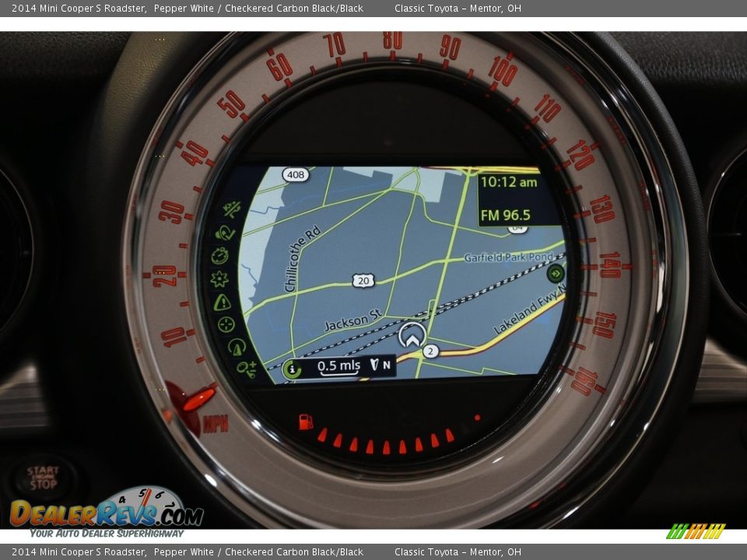
Task: Click the DealerRevs.com logo
Action: (x=107, y=512)
